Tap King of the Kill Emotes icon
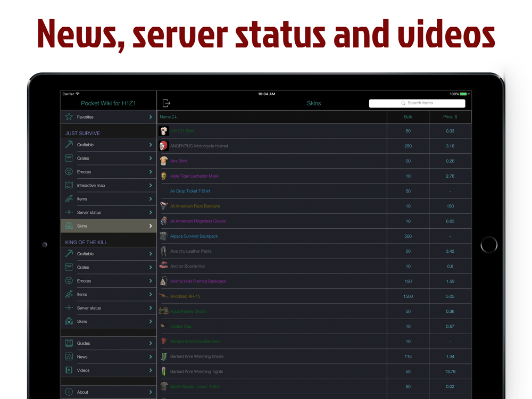The height and width of the screenshot is (399, 532). [69, 280]
